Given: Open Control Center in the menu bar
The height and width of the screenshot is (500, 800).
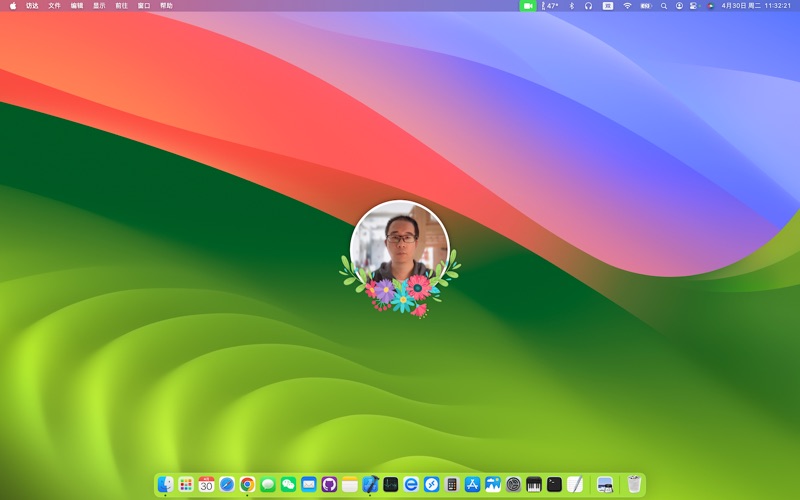Looking at the screenshot, I should pos(694,6).
